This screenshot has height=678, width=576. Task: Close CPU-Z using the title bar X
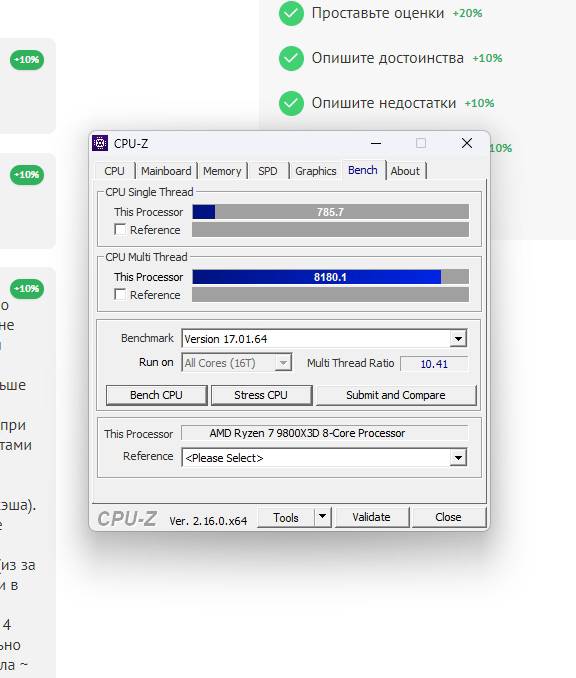467,143
